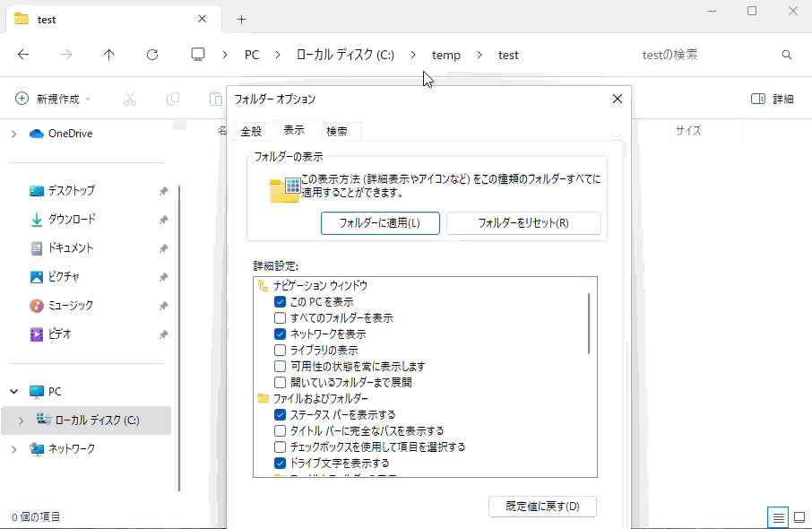This screenshot has width=812, height=529.
Task: Uncheck ネットワークを表示
Action: 281,334
